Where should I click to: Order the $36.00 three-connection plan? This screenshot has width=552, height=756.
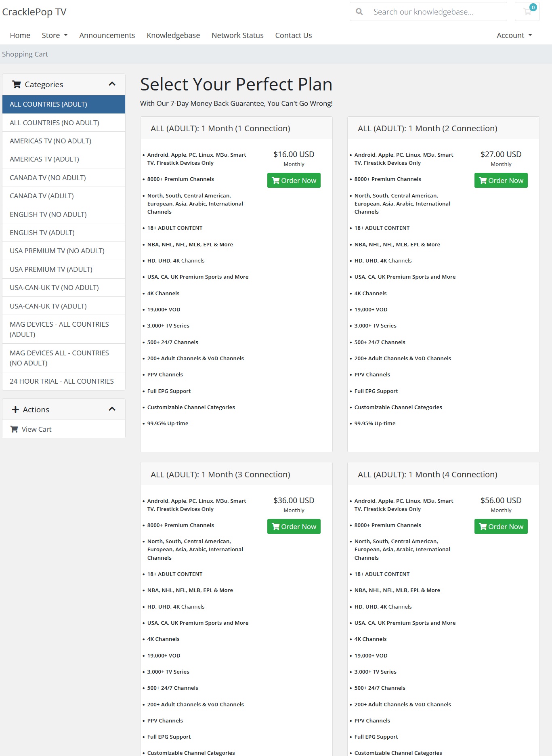tap(294, 527)
